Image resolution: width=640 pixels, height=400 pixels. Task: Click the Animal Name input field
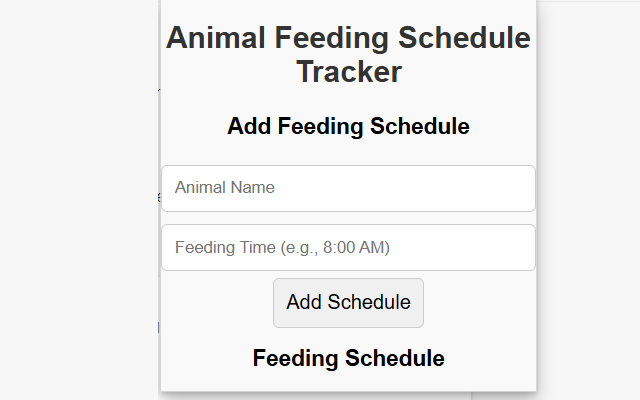click(x=348, y=188)
